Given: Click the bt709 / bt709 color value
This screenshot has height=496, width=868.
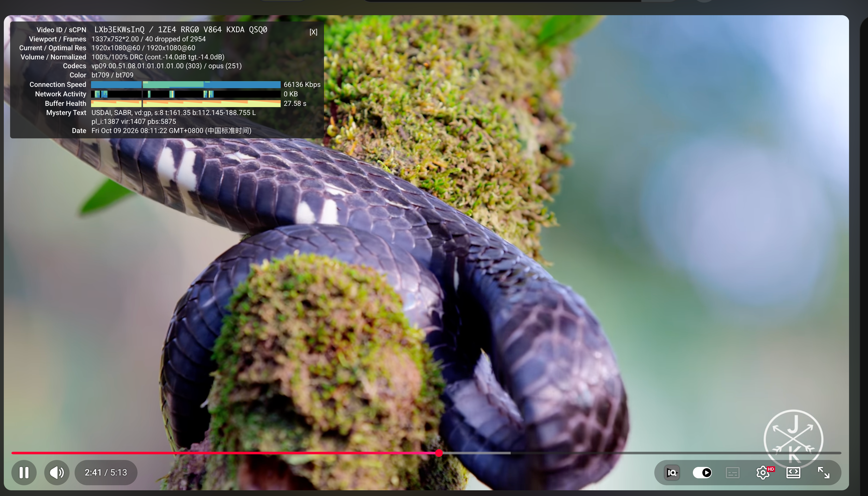Looking at the screenshot, I should 113,75.
